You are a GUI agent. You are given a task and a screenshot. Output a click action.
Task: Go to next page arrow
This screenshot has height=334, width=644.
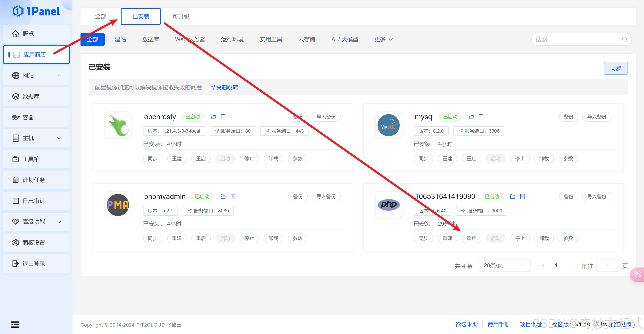click(569, 266)
